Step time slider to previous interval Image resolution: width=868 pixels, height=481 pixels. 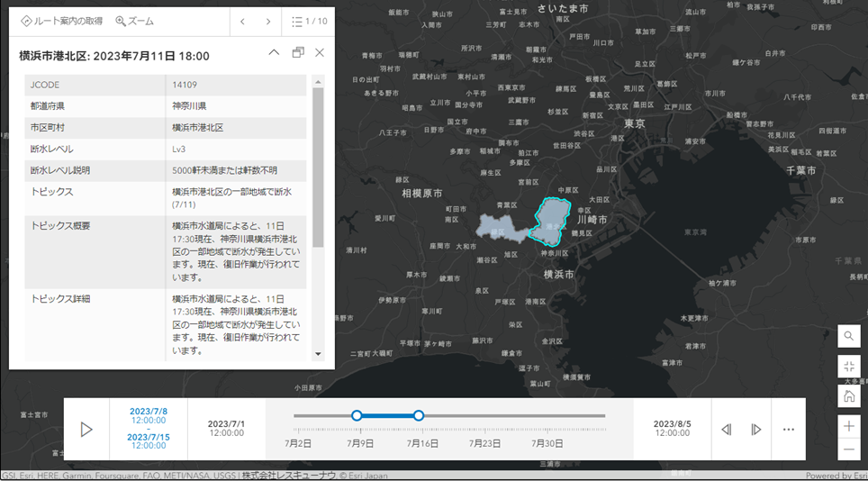tap(726, 430)
